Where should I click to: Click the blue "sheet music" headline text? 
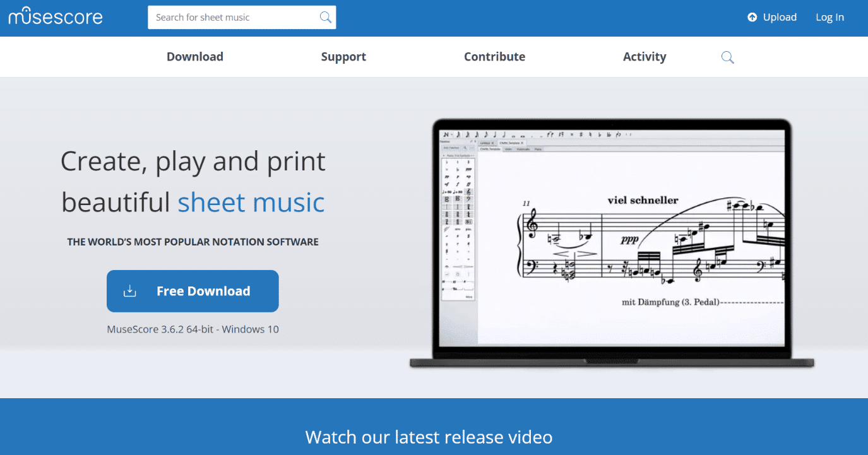coord(251,203)
